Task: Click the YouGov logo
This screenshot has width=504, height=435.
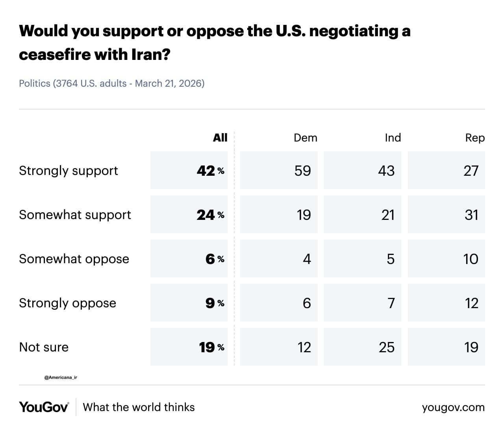Action: click(x=44, y=407)
